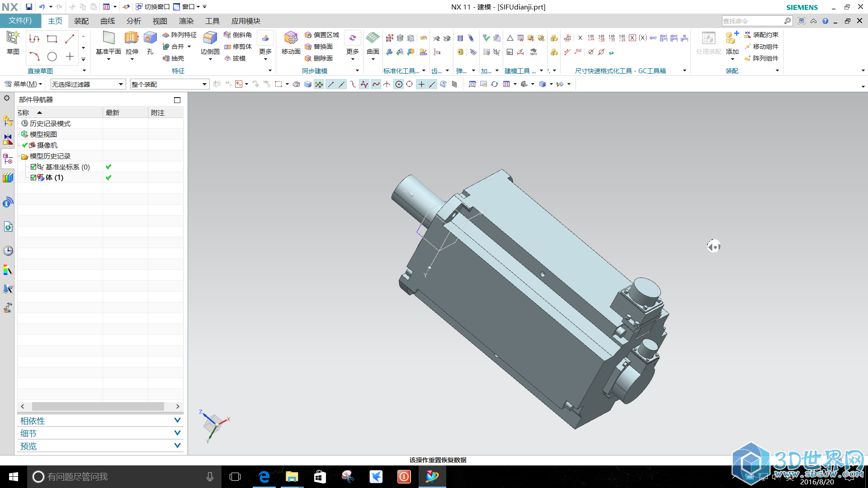
Task: Collapse the 模型历史记录 tree node
Action: [x=19, y=156]
